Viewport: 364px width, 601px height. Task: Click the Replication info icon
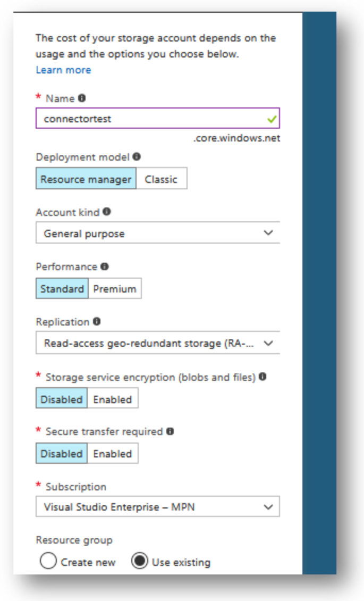click(97, 322)
